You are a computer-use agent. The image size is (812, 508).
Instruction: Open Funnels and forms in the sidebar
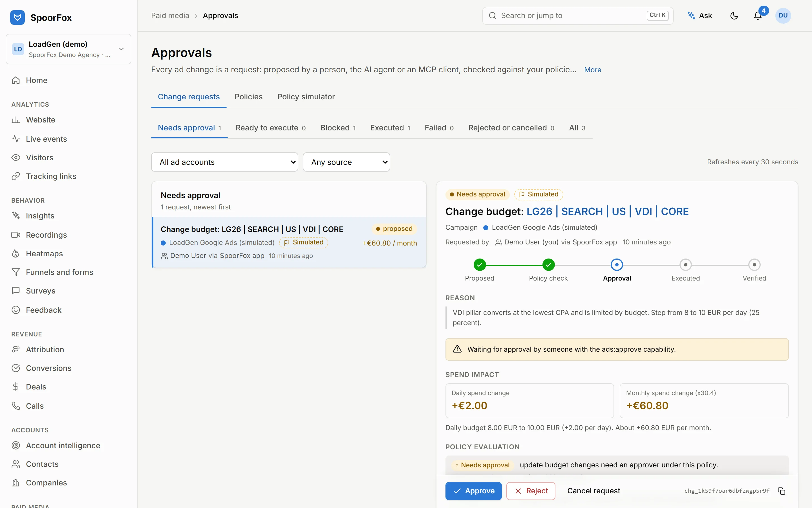pos(68,272)
